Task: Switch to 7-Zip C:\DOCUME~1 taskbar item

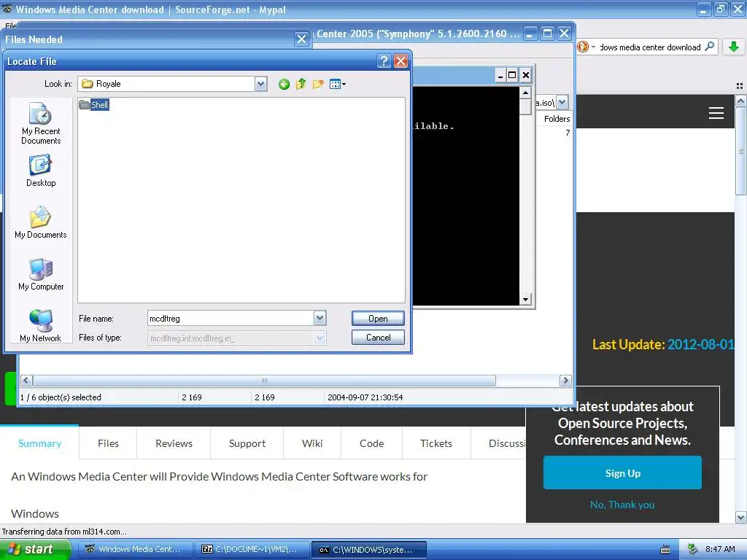Action: (252, 549)
